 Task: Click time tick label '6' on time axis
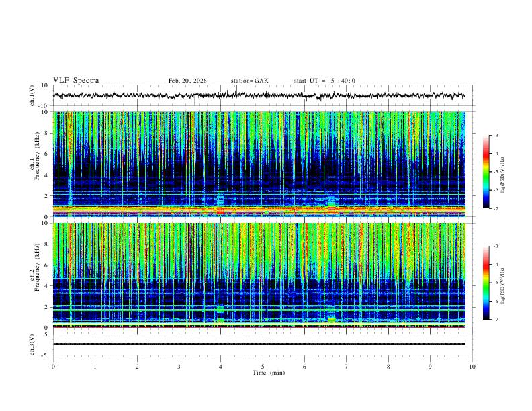coord(305,367)
